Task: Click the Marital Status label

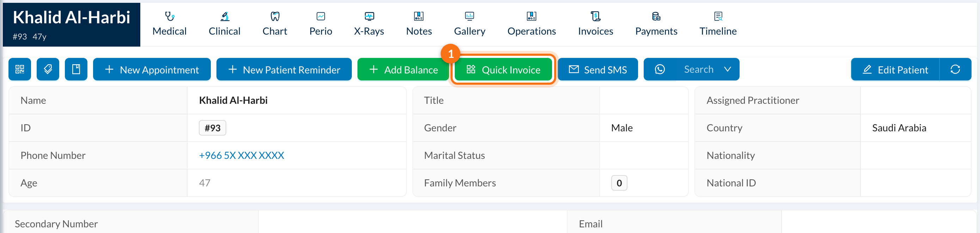Action: 454,155
